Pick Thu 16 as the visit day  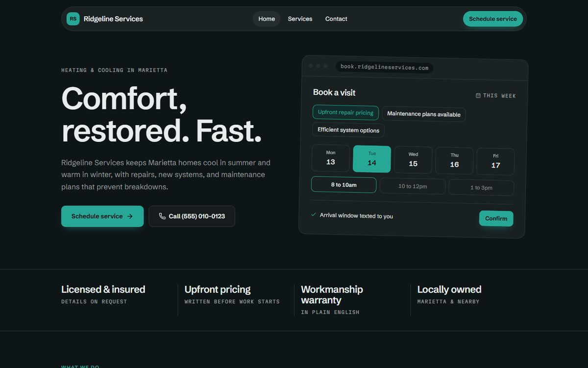(x=454, y=161)
